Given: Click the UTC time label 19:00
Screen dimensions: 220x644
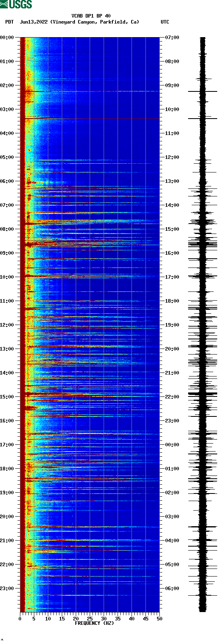Looking at the screenshot, I should [x=172, y=325].
